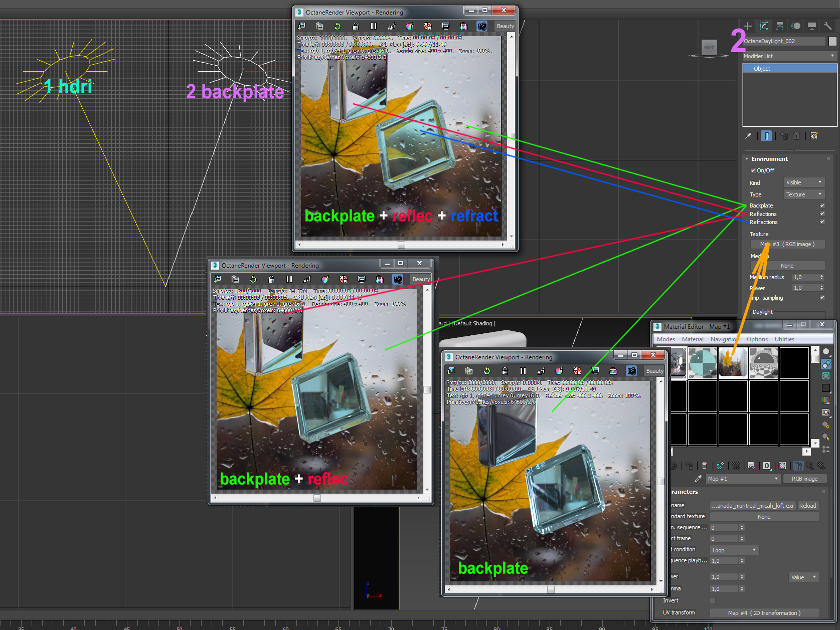Viewport: 840px width, 630px height.
Task: Select the yellow leaf material sample slot
Action: click(x=733, y=363)
